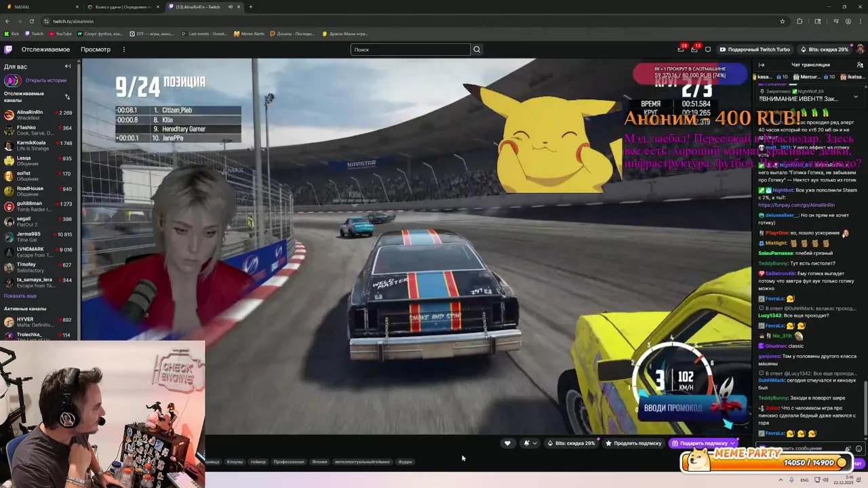This screenshot has height=488, width=868.
Task: Open the notification bell dropdown under the stream
Action: (x=530, y=443)
